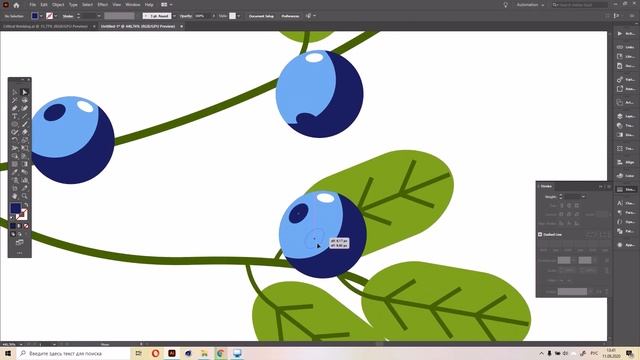Viewport: 640px width, 360px height.
Task: Enable the Dashed Line checkbox
Action: [x=540, y=234]
